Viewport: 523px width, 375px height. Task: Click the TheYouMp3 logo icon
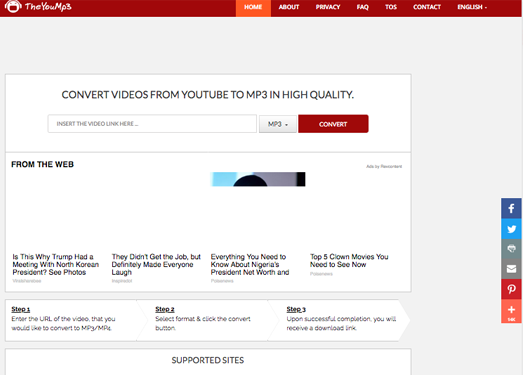(13, 6)
